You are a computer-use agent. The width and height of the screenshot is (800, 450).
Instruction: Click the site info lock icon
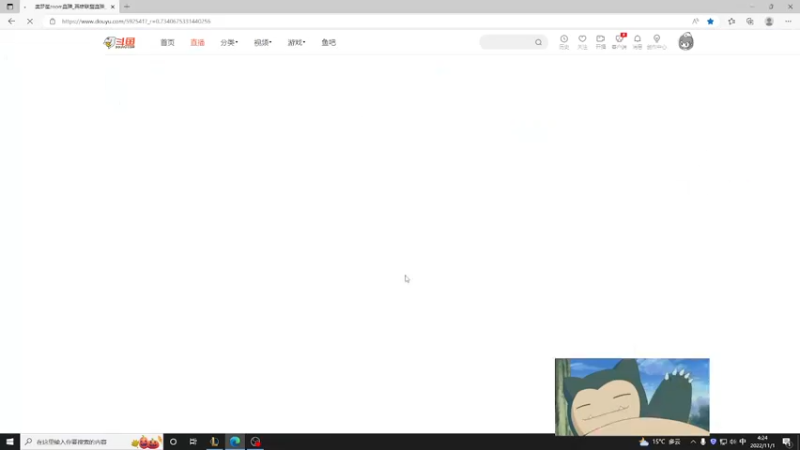coord(52,21)
